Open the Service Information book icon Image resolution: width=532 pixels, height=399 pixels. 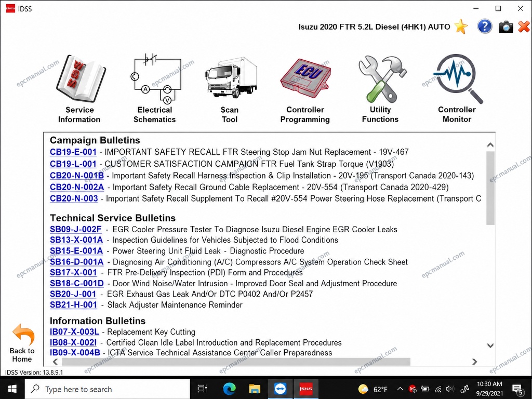point(81,79)
